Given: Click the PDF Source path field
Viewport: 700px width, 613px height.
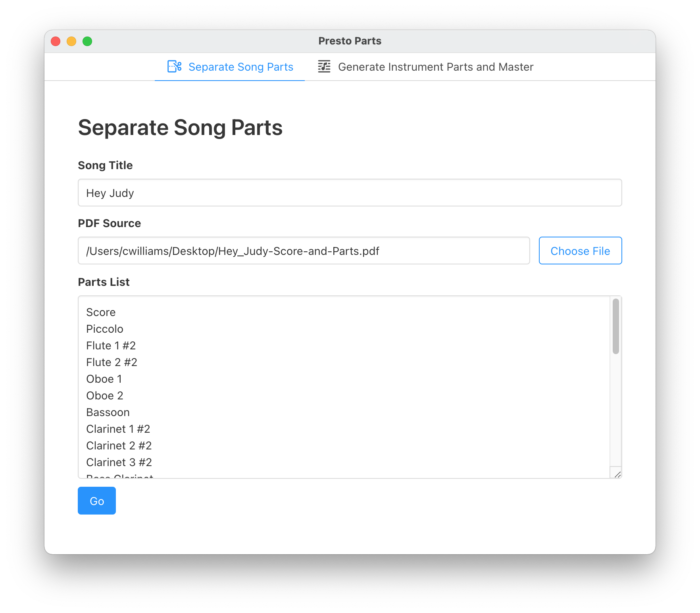Looking at the screenshot, I should click(x=304, y=251).
